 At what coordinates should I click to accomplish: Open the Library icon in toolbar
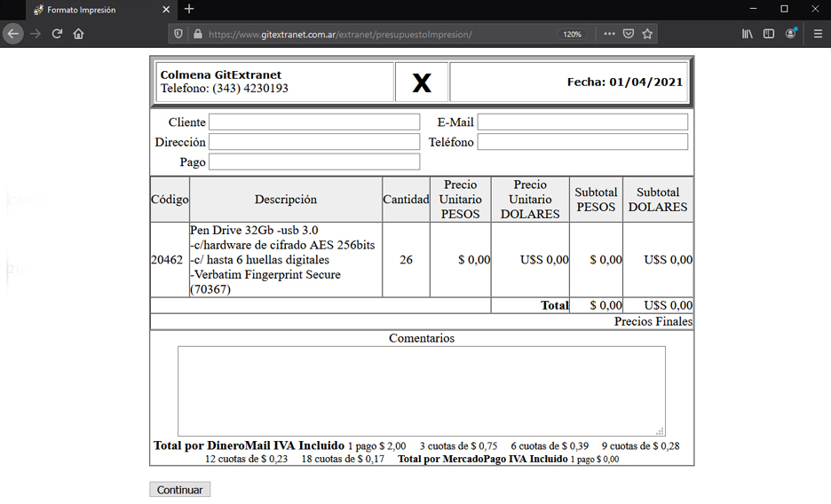tap(748, 34)
